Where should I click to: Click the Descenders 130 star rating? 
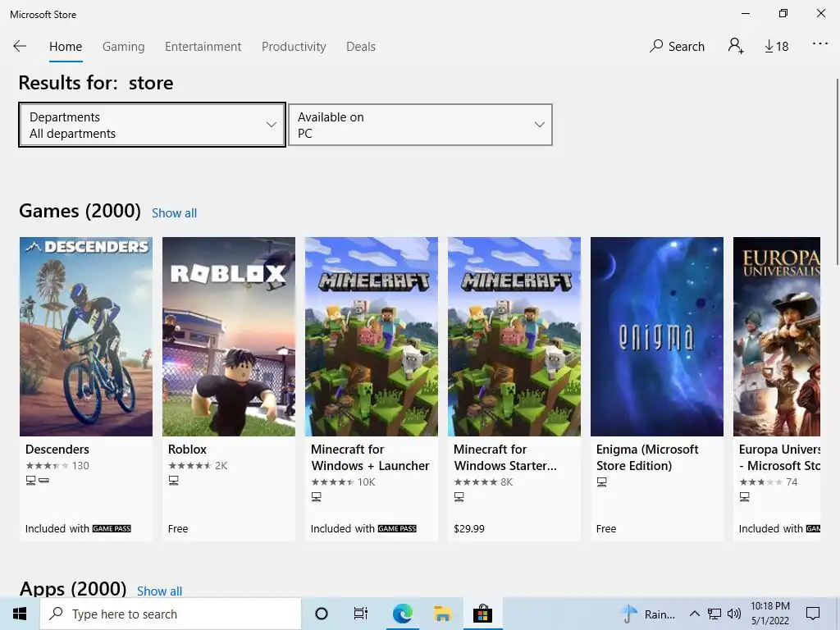[57, 466]
